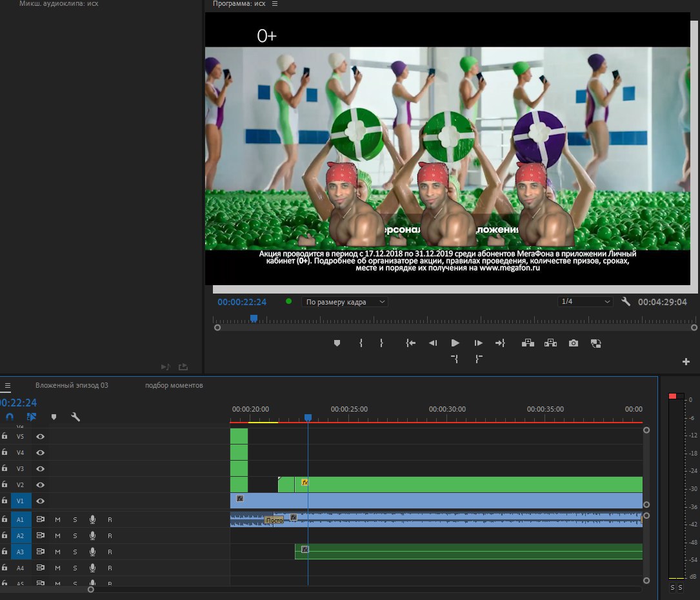
Task: Lock the V5 track
Action: click(5, 435)
